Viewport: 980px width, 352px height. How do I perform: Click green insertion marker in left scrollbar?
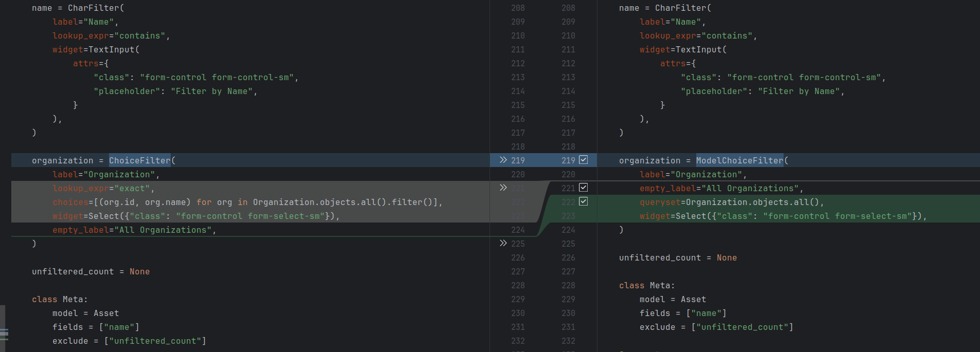[4, 339]
